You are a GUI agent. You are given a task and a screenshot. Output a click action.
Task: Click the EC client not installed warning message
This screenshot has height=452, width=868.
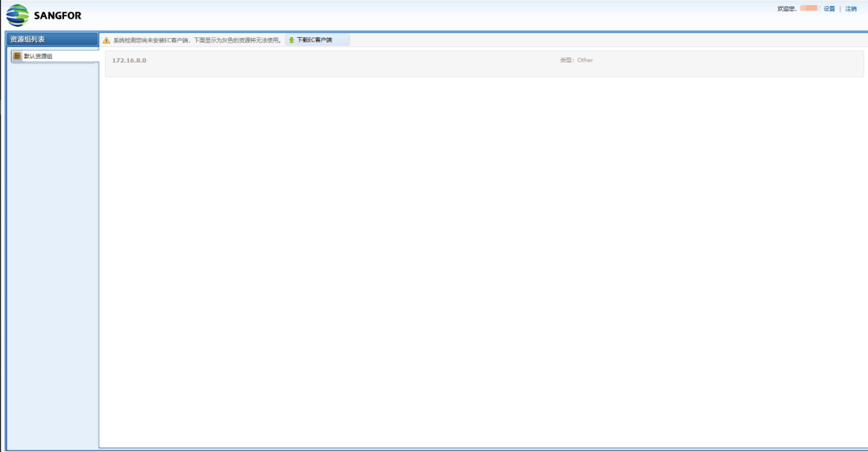pyautogui.click(x=197, y=40)
